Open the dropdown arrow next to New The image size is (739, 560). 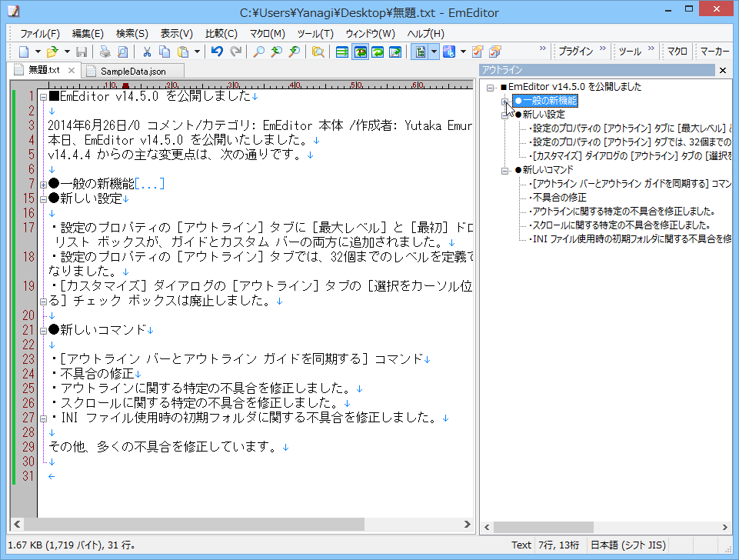(x=38, y=52)
